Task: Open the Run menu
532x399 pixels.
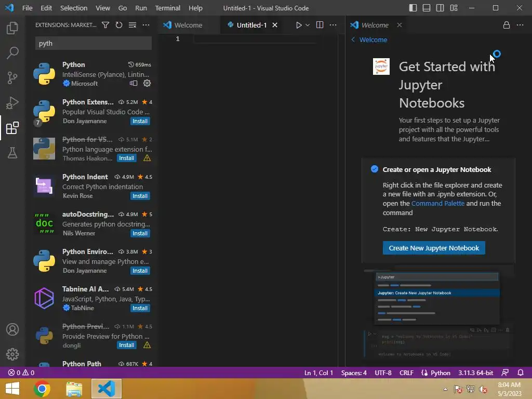Action: (x=141, y=8)
